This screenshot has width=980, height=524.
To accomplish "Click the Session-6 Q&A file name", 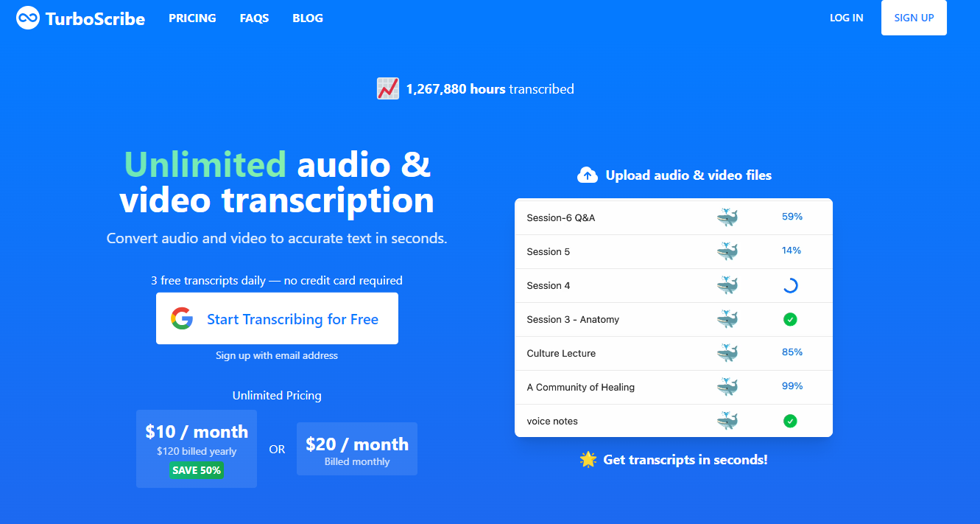I will pos(561,217).
